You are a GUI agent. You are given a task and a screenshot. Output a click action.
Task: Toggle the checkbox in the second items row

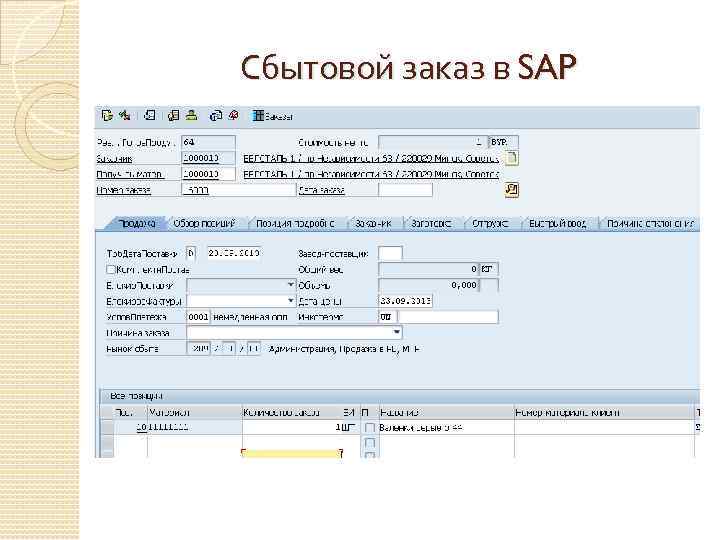370,443
